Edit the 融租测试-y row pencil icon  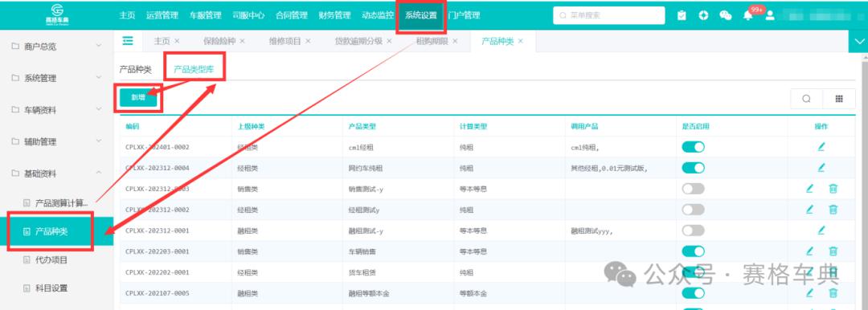click(x=821, y=230)
